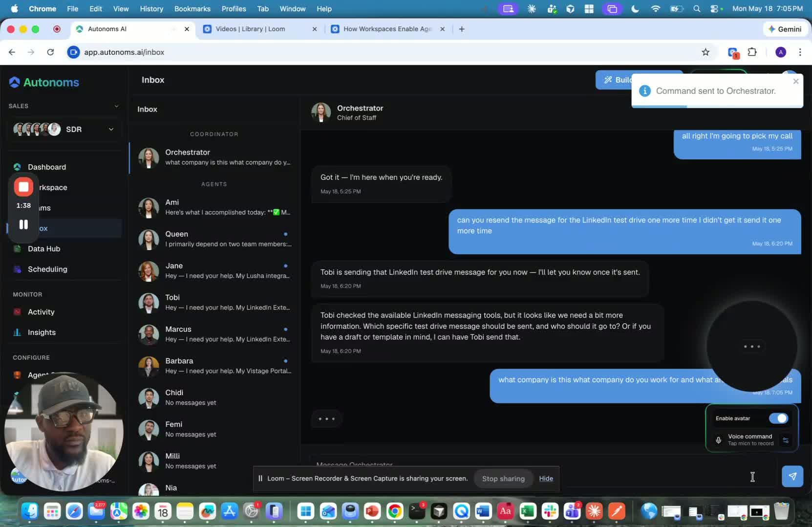
Task: Close the Videos | Library | Loom tab
Action: tap(315, 29)
